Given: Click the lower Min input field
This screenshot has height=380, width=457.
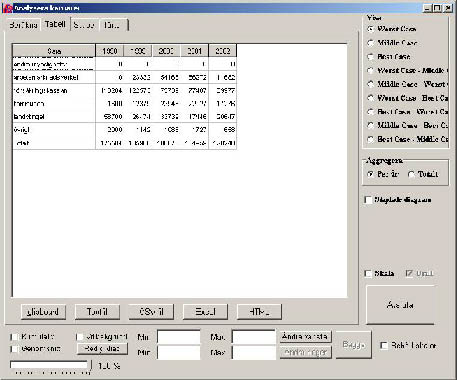Looking at the screenshot, I should click(179, 352).
